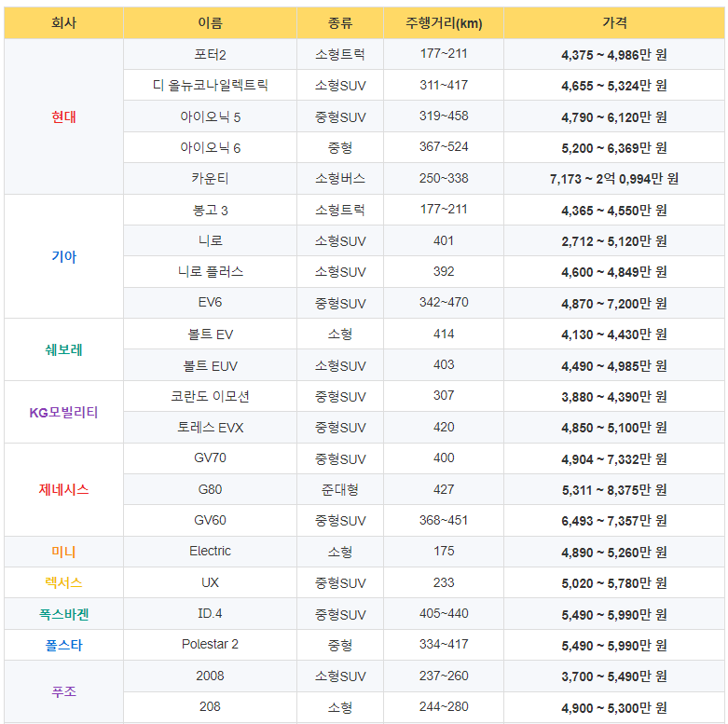Click the 아이오닉 5 model name
Viewport: 728px width, 724px height.
[210, 117]
